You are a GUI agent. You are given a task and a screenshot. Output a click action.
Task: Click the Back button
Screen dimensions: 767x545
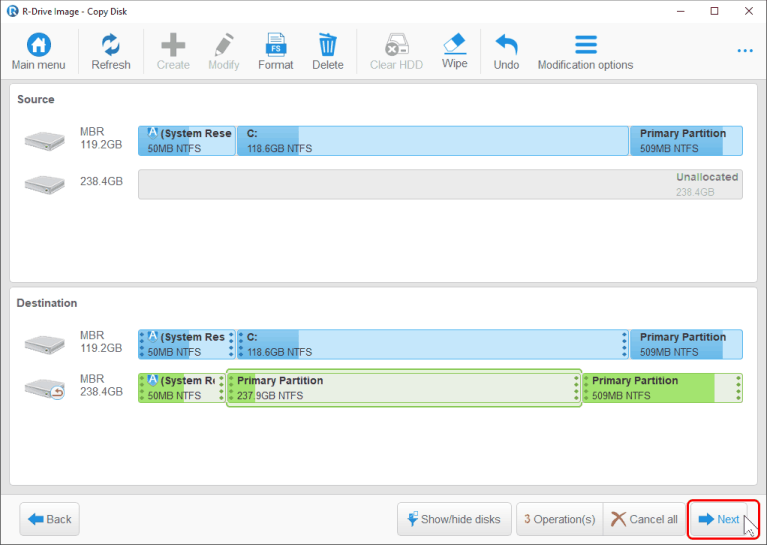(49, 519)
